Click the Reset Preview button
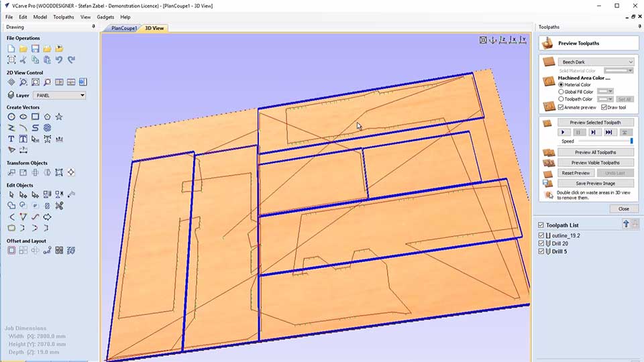This screenshot has height=362, width=644. pyautogui.click(x=576, y=173)
